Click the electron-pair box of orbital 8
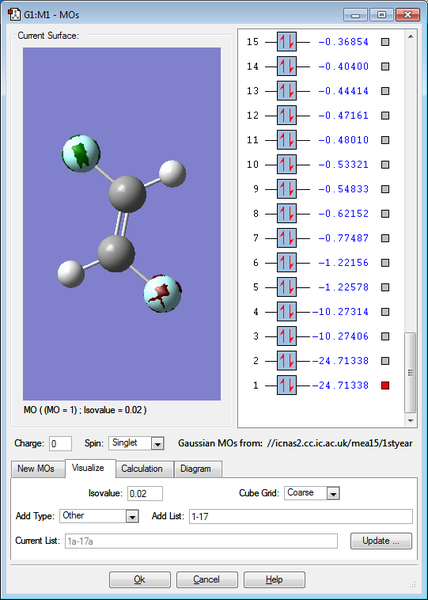 pos(286,213)
